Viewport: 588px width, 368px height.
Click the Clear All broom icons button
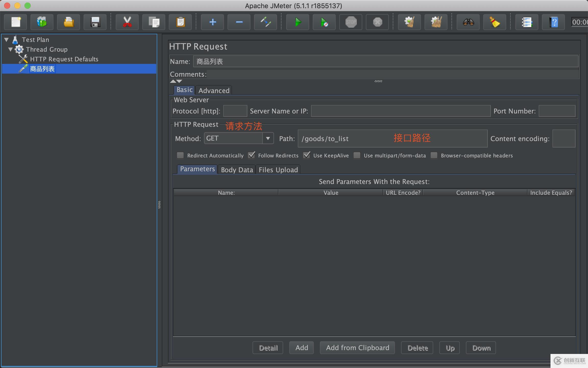coord(436,22)
